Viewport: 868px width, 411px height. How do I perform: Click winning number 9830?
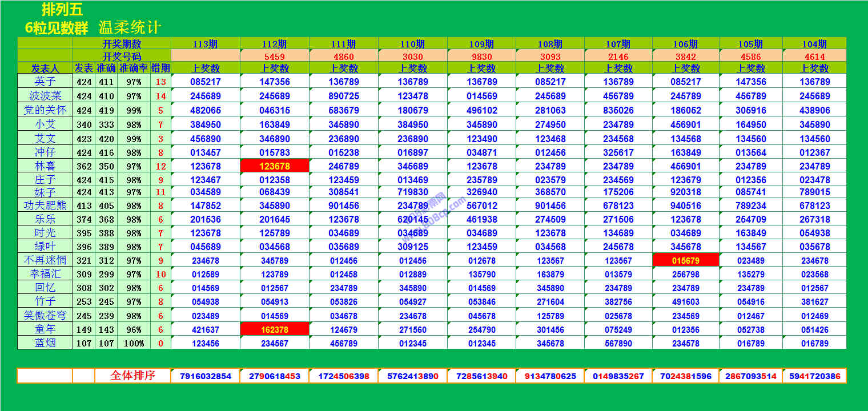(481, 57)
